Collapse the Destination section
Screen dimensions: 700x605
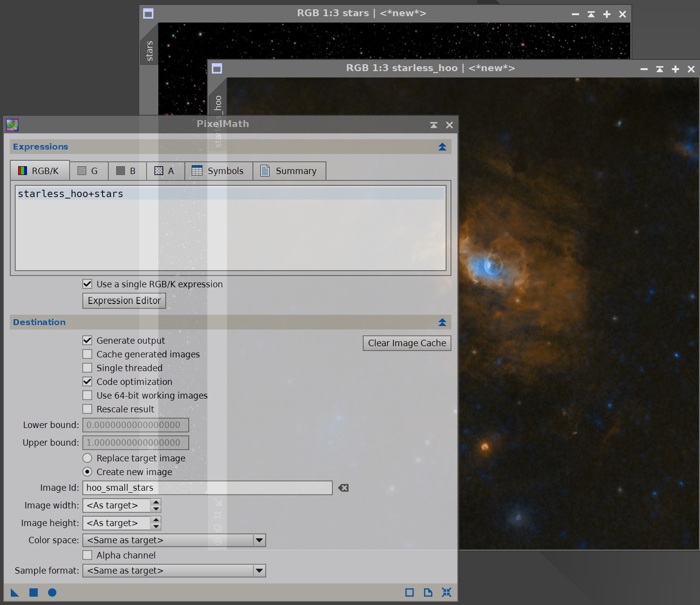pos(442,322)
